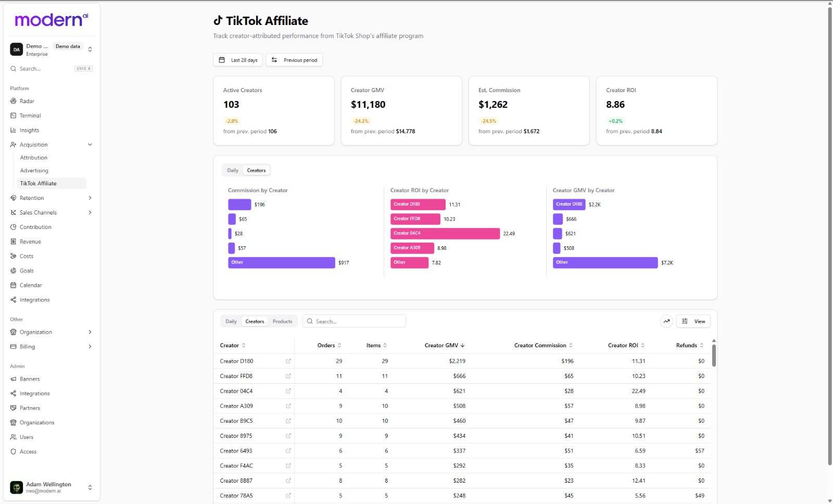The image size is (833, 504).
Task: Sort by Creator ROI column header
Action: 626,345
